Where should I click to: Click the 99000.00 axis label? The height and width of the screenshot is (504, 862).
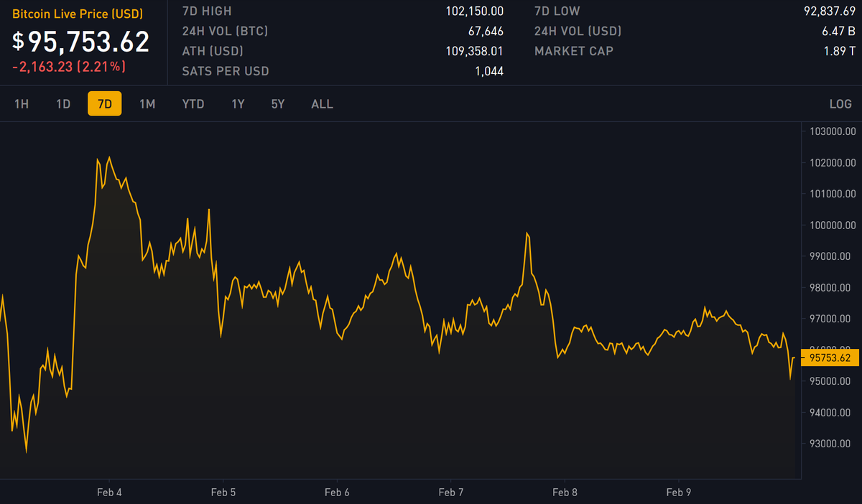tap(832, 256)
